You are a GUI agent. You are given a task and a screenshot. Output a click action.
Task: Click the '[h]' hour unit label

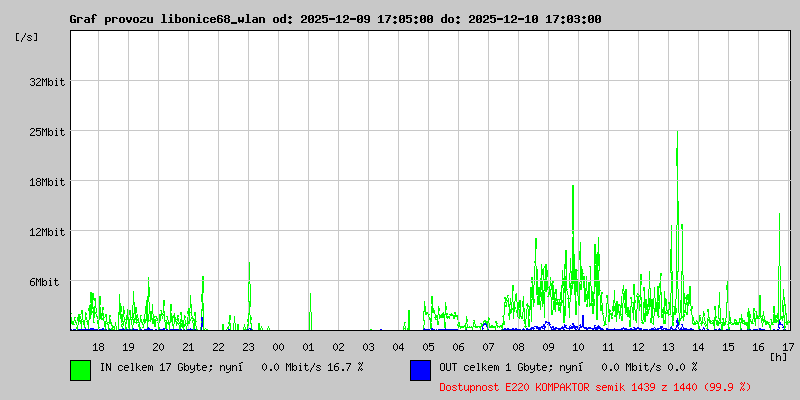(778, 357)
